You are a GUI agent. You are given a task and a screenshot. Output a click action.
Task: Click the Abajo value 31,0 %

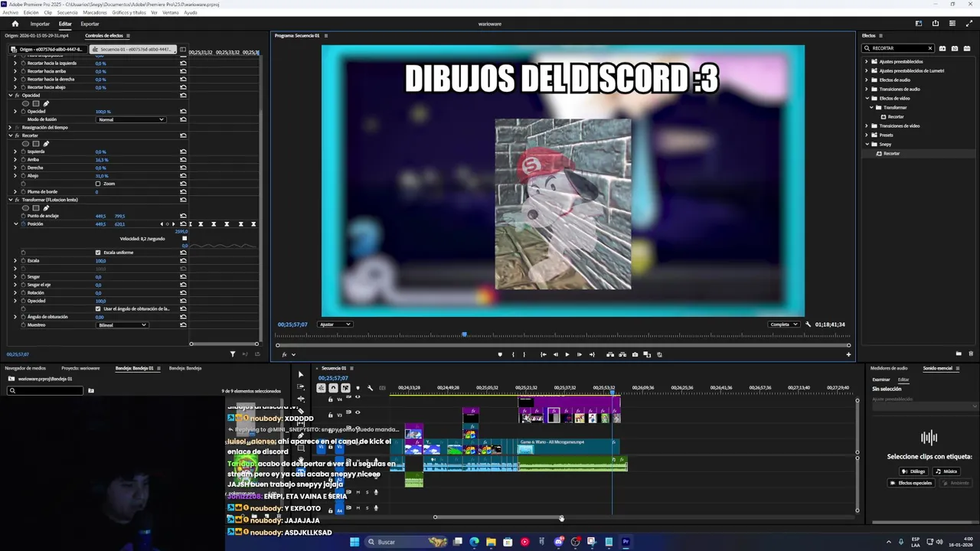101,176
